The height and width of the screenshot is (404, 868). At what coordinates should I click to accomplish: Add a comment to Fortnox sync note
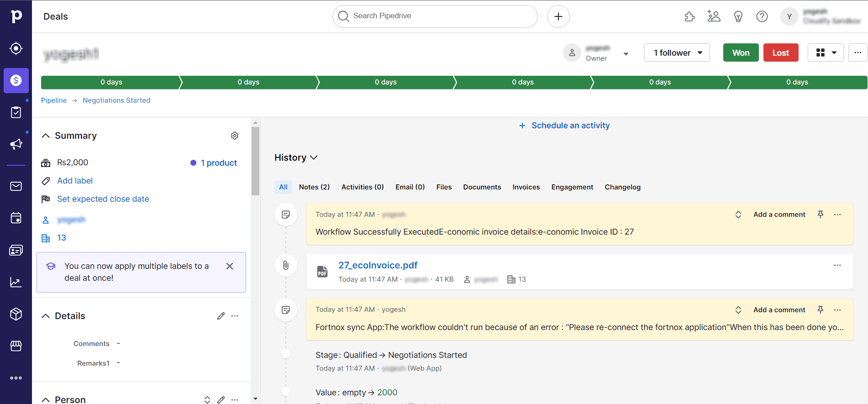(x=779, y=310)
